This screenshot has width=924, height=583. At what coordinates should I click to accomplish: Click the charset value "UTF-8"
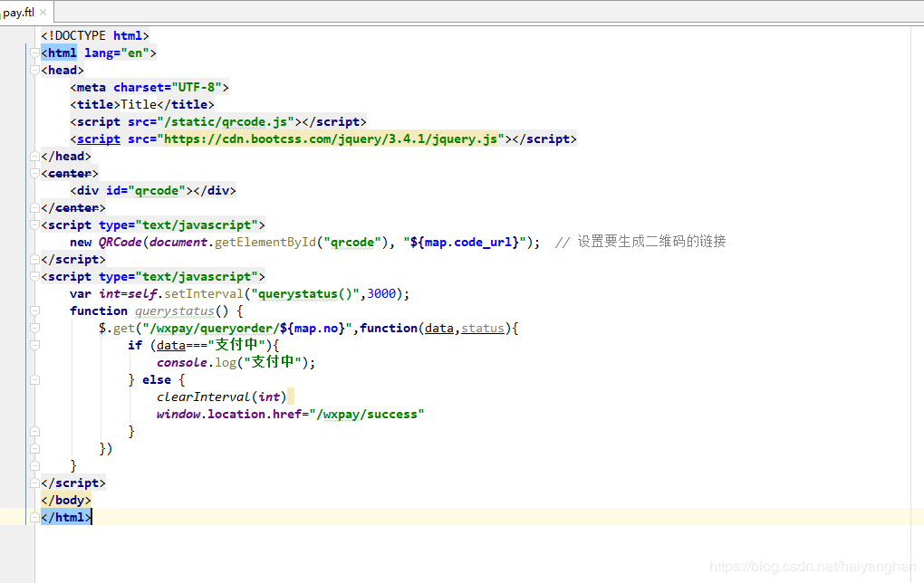point(197,87)
